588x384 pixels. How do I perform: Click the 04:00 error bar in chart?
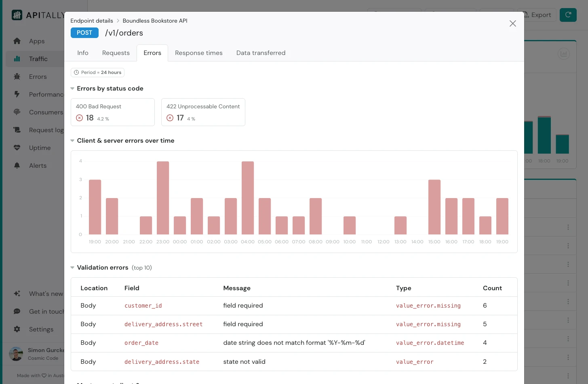[248, 198]
